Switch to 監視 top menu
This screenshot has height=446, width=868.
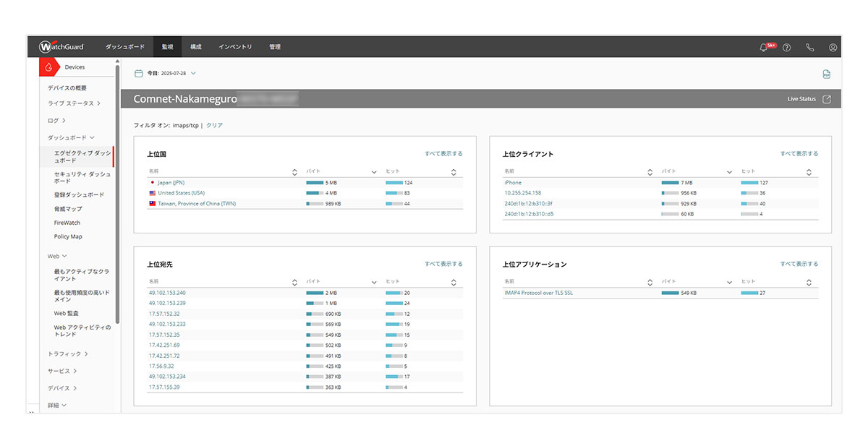point(168,47)
